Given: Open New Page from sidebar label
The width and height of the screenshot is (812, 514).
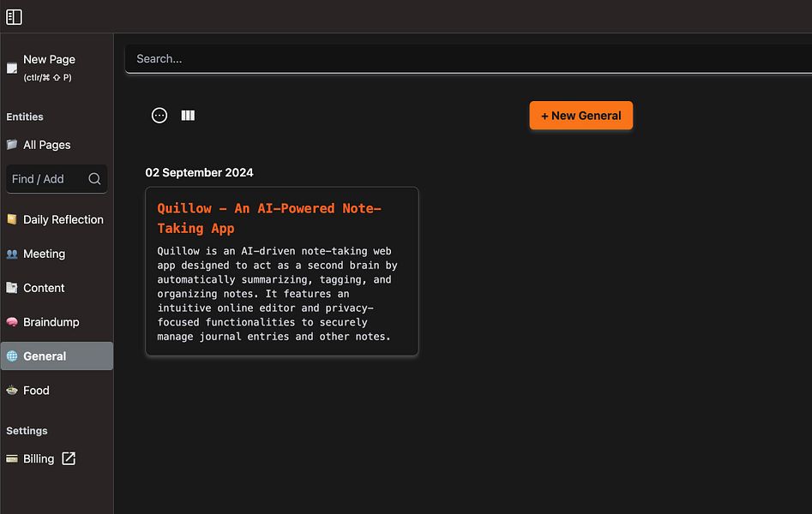Looking at the screenshot, I should pyautogui.click(x=49, y=59).
